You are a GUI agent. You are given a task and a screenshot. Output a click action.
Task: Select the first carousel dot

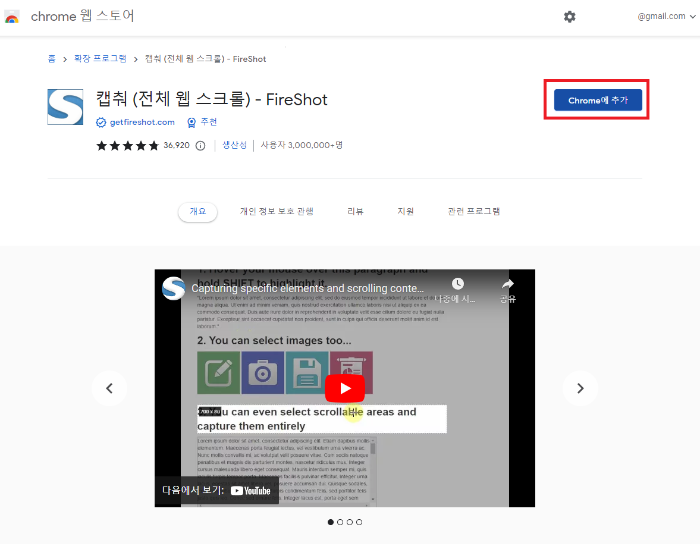(330, 522)
